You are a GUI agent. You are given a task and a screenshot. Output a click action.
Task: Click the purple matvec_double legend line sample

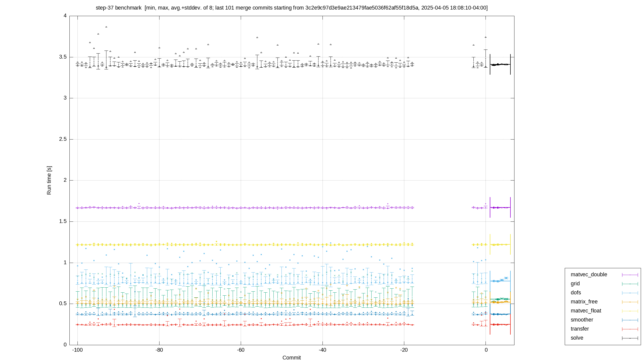(630, 275)
